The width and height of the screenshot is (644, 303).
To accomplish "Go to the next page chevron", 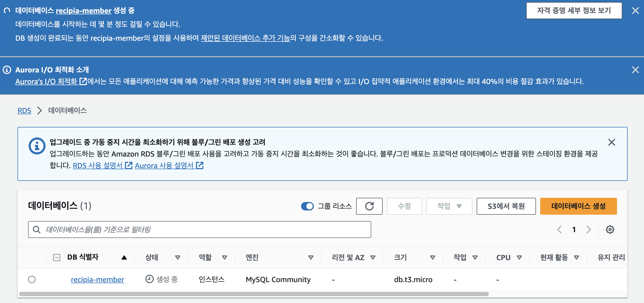I will [x=588, y=229].
